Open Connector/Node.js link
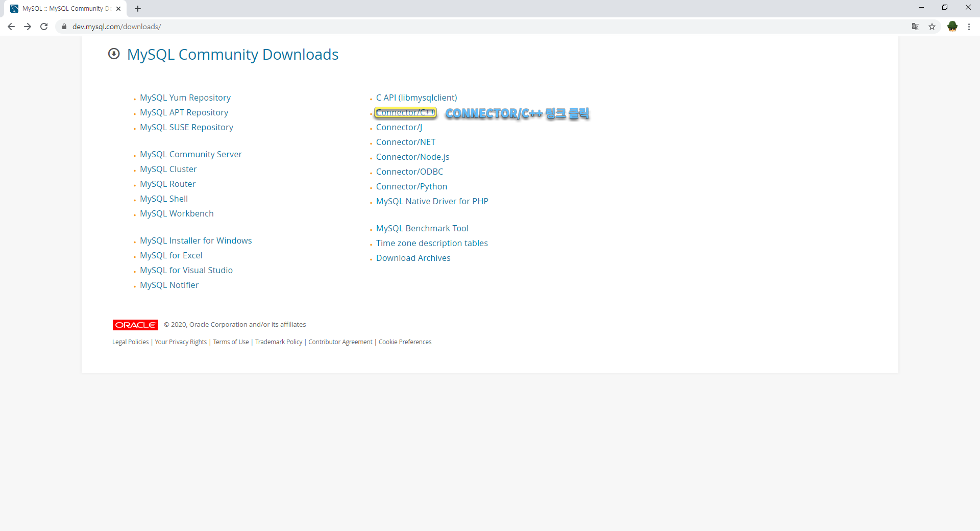980x531 pixels. coord(412,157)
